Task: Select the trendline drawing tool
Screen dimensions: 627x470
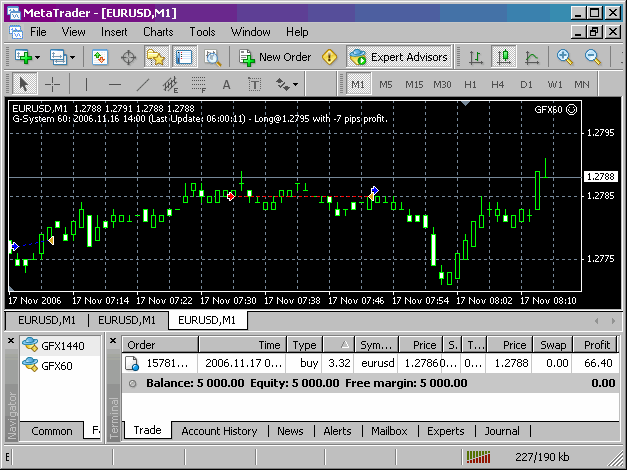Action: 143,84
